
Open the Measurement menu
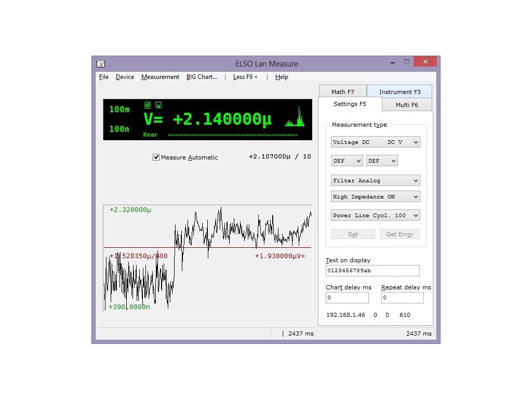pos(160,77)
